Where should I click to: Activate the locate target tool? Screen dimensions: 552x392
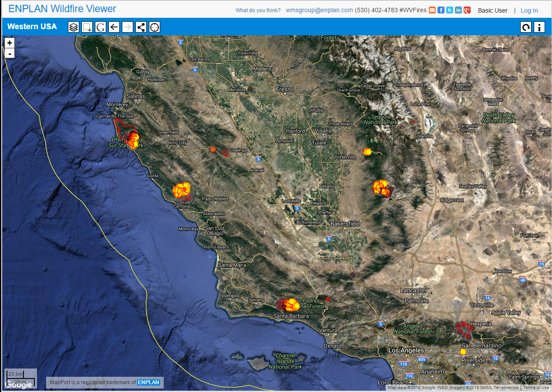coord(155,27)
